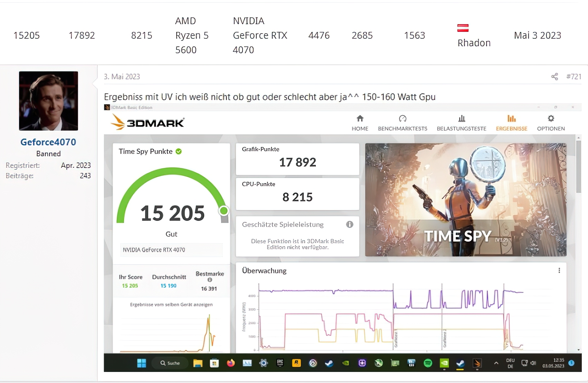
Task: Open Epic Games Launcher in the taskbar
Action: 280,363
